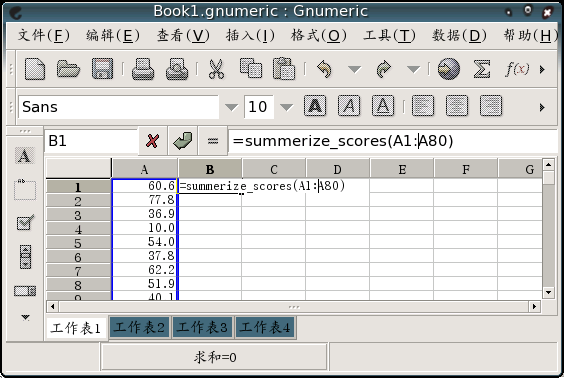Viewport: 564px width, 378px height.
Task: Align cell text to the left
Action: pyautogui.click(x=423, y=106)
